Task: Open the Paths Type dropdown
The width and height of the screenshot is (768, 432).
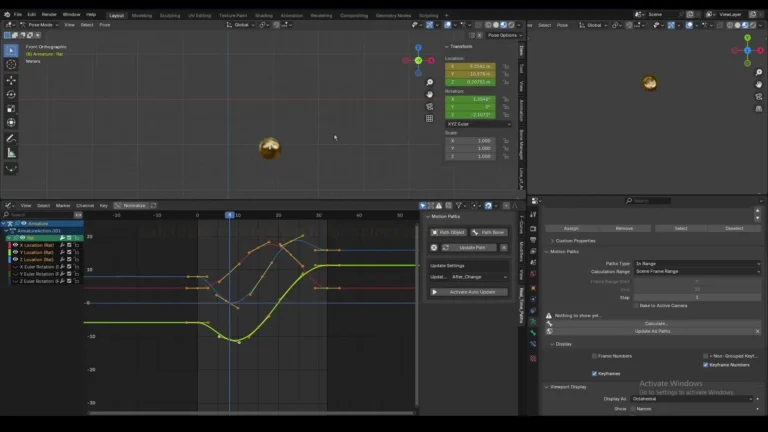Action: click(x=697, y=264)
